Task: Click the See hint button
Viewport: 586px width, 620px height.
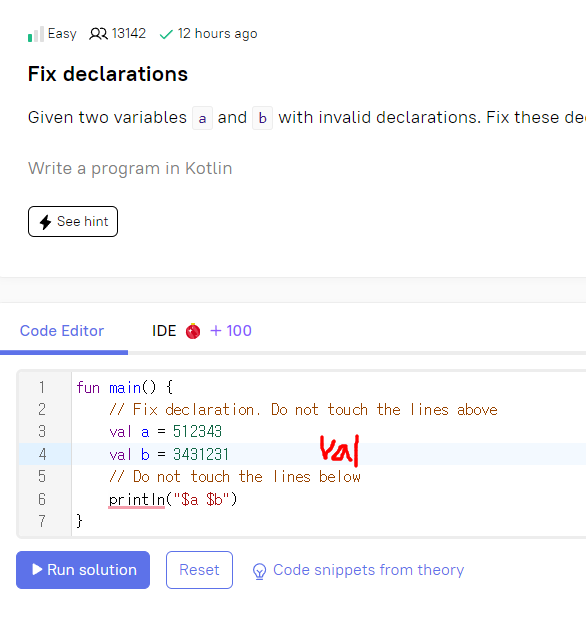Action: tap(73, 221)
